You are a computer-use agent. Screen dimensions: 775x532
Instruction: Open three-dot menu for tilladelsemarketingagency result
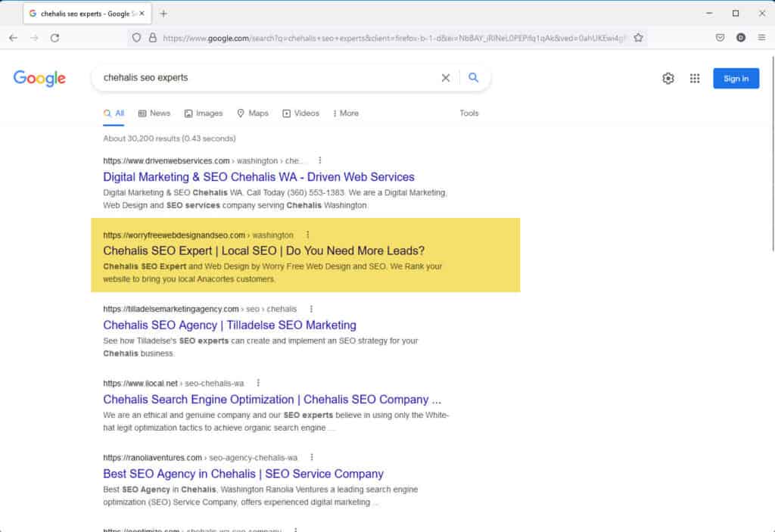[x=311, y=309]
